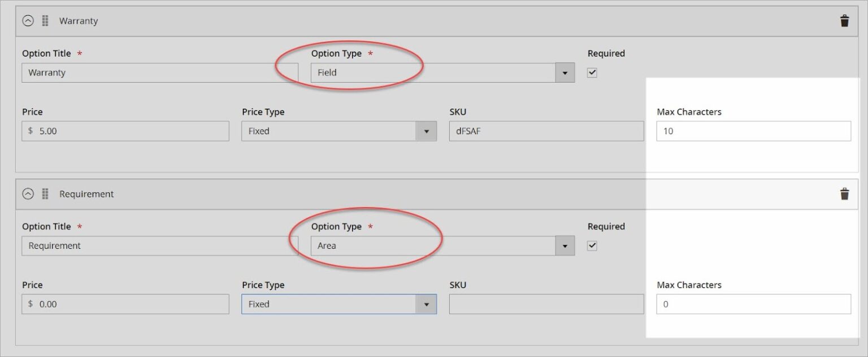
Task: Select the Warranty section header
Action: click(79, 20)
